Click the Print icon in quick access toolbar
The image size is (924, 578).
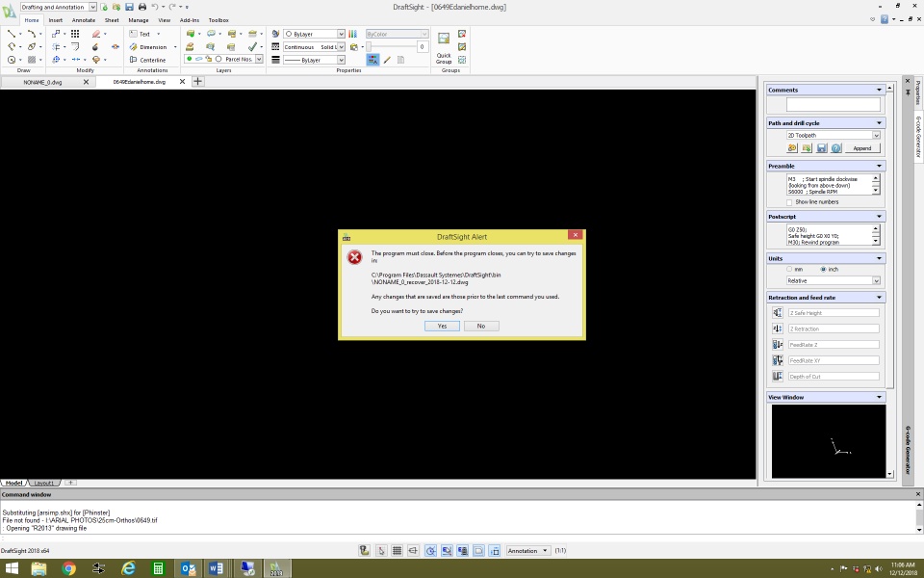coord(142,7)
